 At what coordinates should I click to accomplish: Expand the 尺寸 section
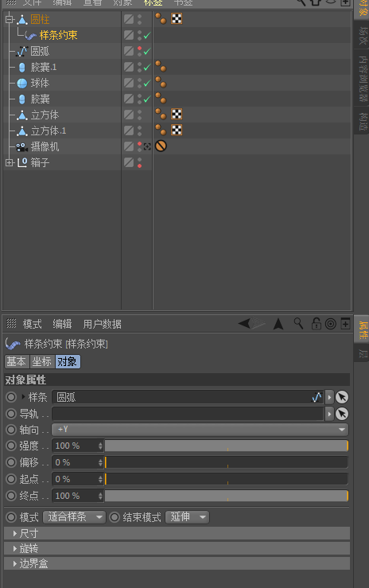(x=177, y=533)
